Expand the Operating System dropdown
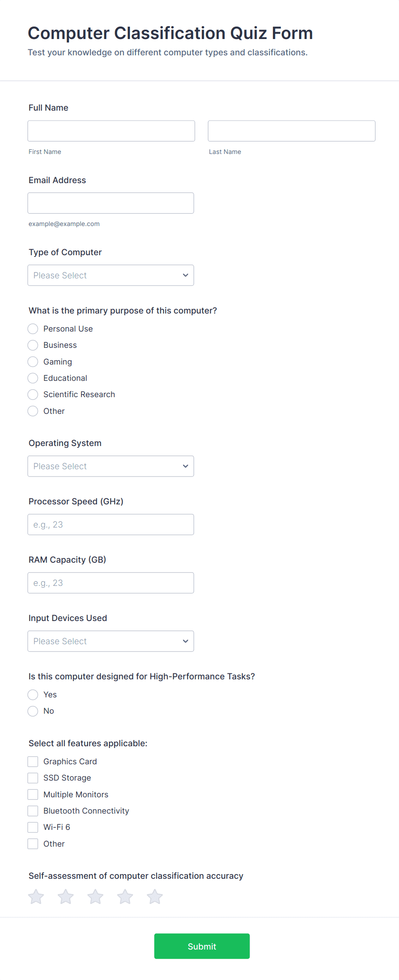399x980 pixels. click(111, 466)
